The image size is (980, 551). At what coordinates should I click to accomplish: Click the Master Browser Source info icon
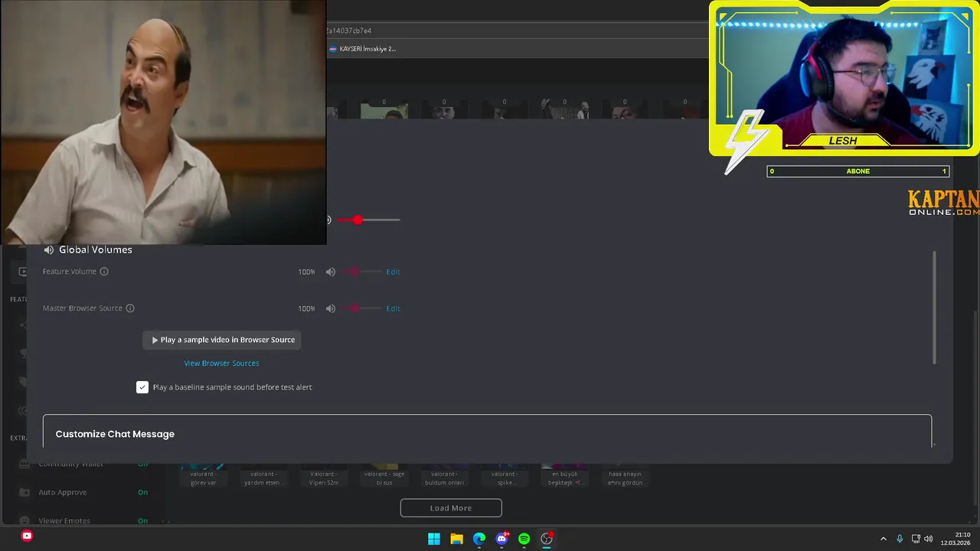pos(130,308)
